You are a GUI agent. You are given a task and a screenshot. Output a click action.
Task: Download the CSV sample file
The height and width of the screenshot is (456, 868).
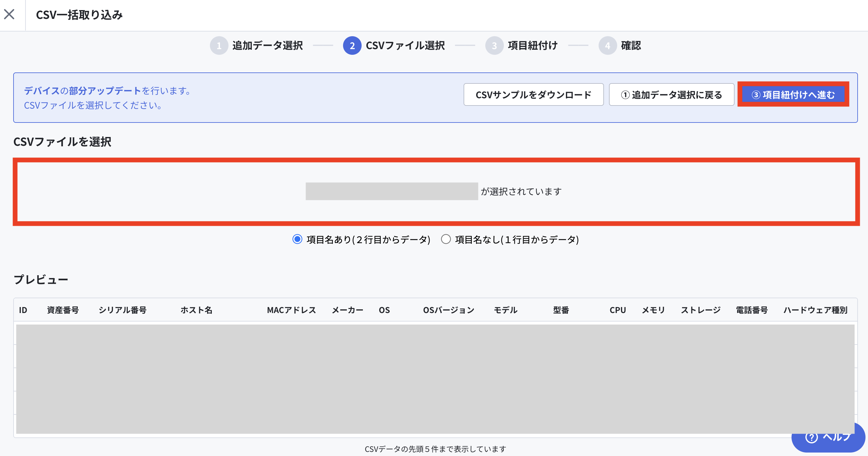click(x=533, y=95)
